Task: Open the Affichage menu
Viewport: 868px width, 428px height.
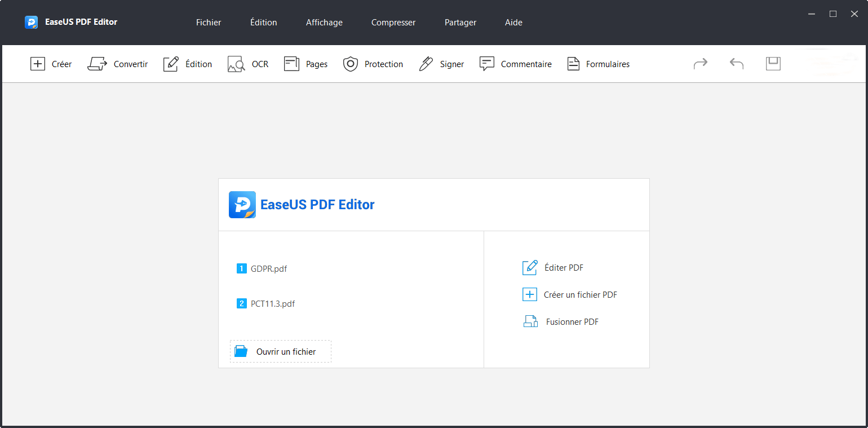Action: coord(324,22)
